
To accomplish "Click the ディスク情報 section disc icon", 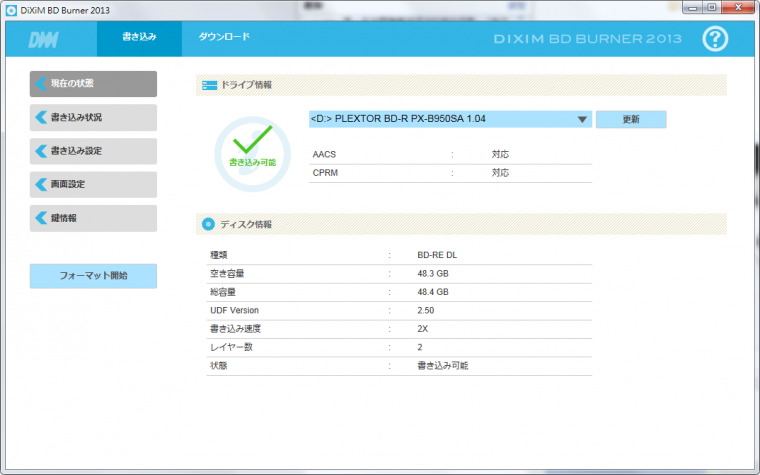I will [208, 224].
